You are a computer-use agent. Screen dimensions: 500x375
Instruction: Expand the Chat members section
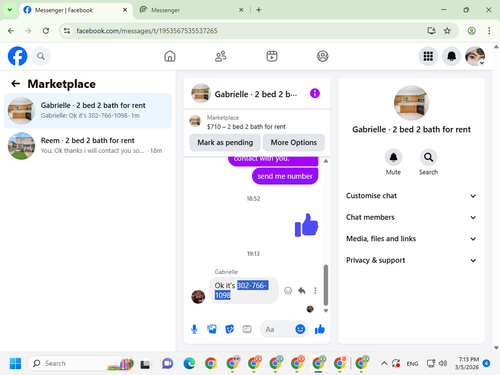point(411,217)
